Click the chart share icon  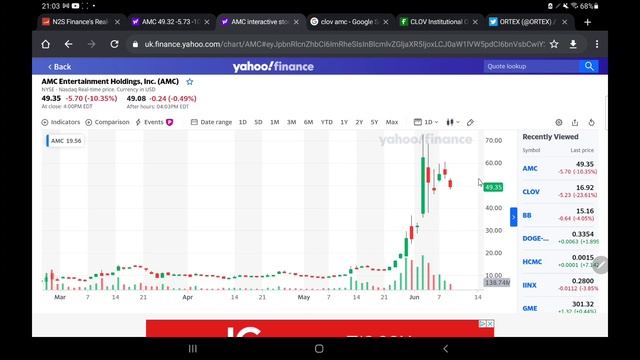click(575, 122)
